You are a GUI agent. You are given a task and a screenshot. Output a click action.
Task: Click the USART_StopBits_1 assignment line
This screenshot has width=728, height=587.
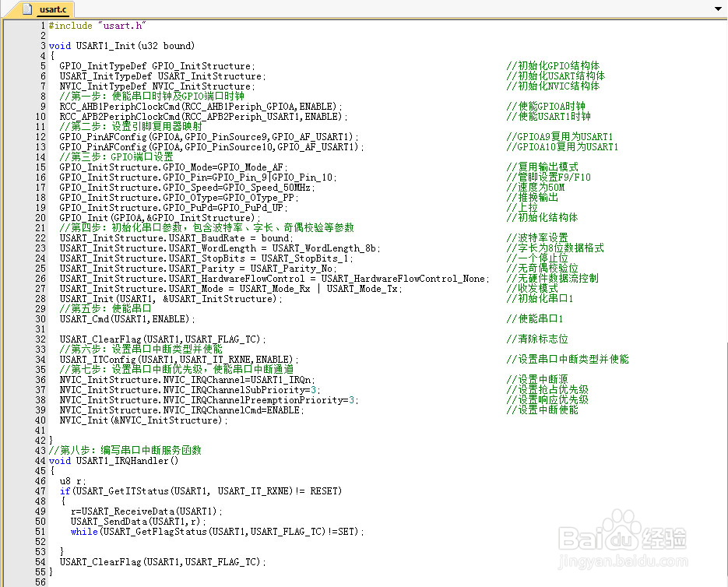click(206, 258)
